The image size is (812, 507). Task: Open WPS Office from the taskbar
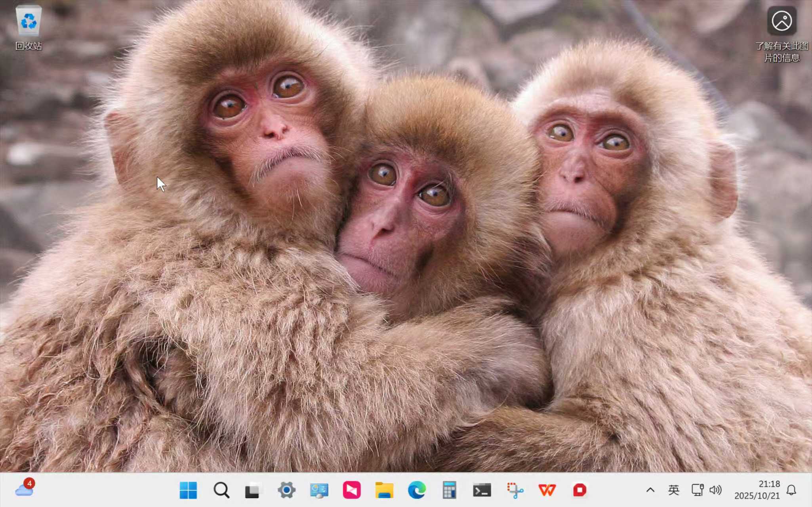click(x=547, y=490)
